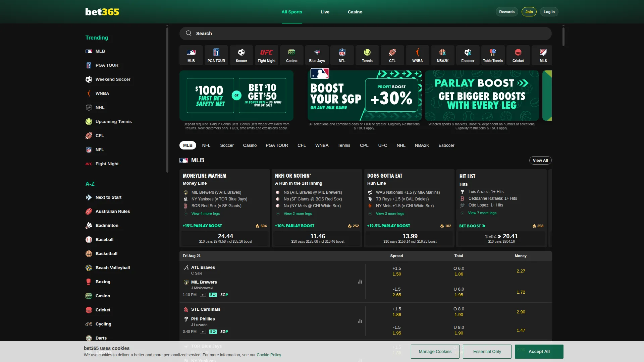Screen dimensions: 644x362
Task: Open UFC Fight Night carousel tile
Action: 267,55
